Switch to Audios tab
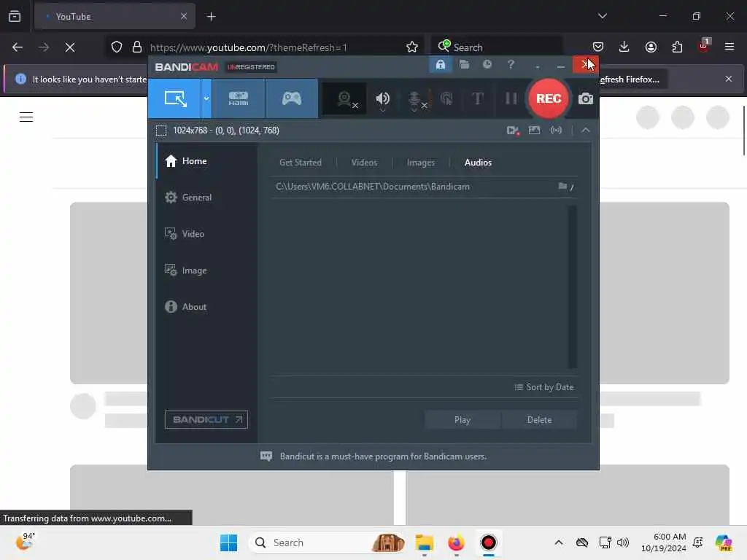 click(478, 163)
